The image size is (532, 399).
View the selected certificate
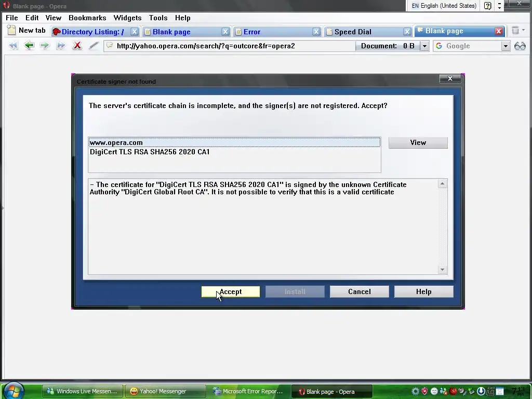(x=418, y=142)
